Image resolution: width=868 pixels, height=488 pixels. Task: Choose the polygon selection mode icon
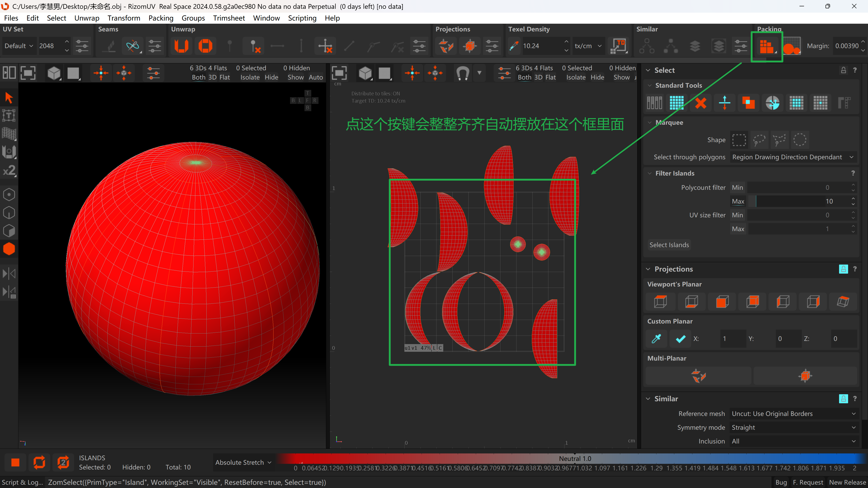9,231
